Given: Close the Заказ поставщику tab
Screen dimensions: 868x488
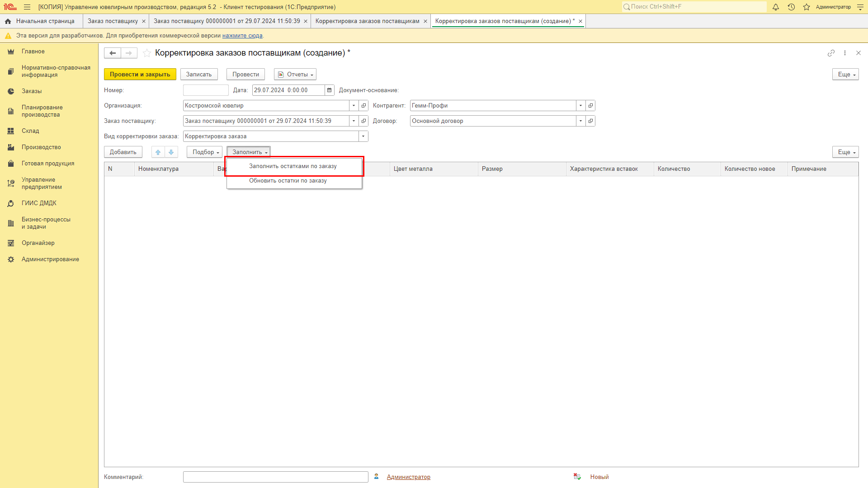Looking at the screenshot, I should (x=144, y=21).
